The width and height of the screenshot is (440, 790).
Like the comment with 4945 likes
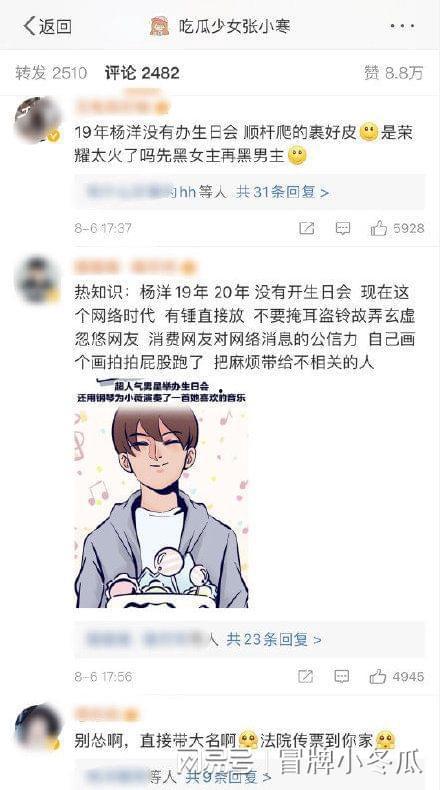point(397,676)
